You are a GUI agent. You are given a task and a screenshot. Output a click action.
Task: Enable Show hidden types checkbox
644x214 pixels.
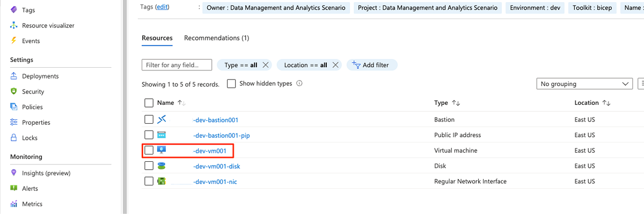click(x=231, y=84)
